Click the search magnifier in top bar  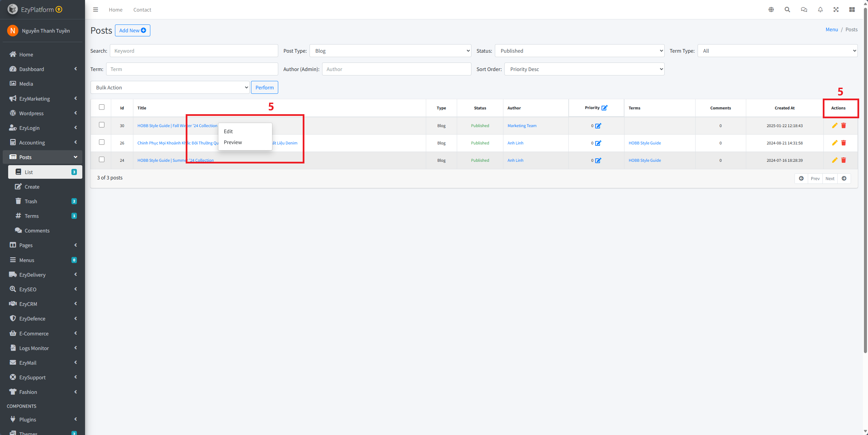pyautogui.click(x=787, y=10)
